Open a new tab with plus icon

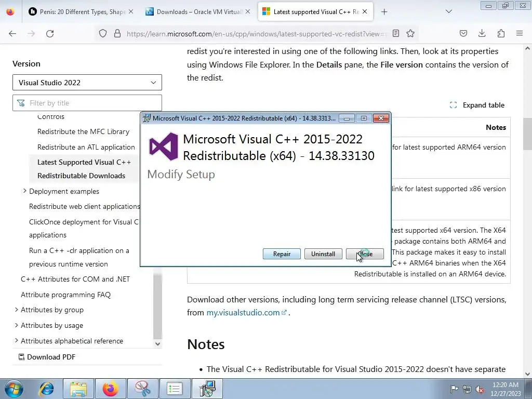point(384,12)
